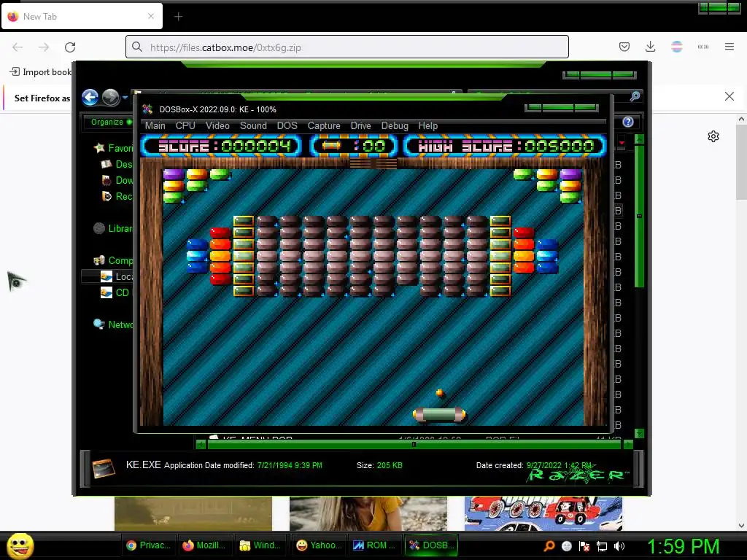Open the Drive menu in DOSBox-X
Viewport: 747px width, 560px height.
[x=360, y=125]
